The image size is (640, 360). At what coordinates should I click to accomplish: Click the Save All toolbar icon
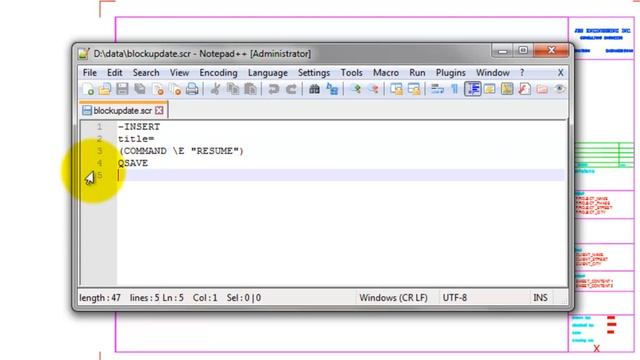click(x=140, y=89)
